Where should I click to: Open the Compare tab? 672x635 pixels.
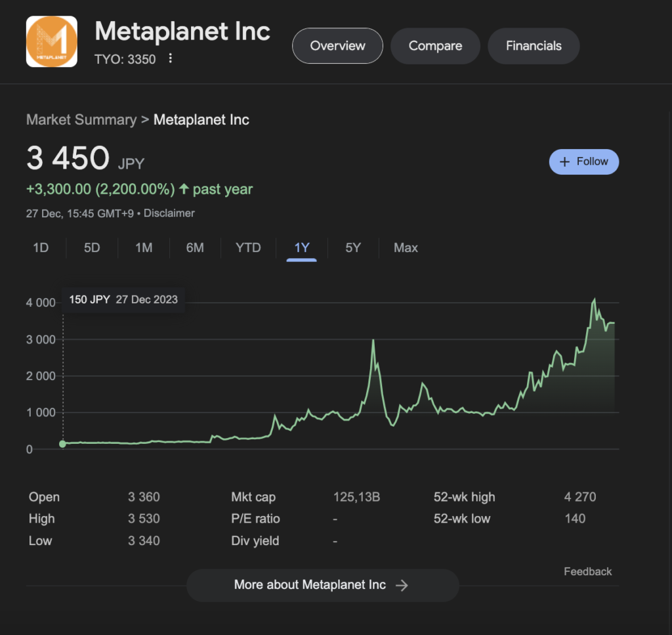click(435, 46)
